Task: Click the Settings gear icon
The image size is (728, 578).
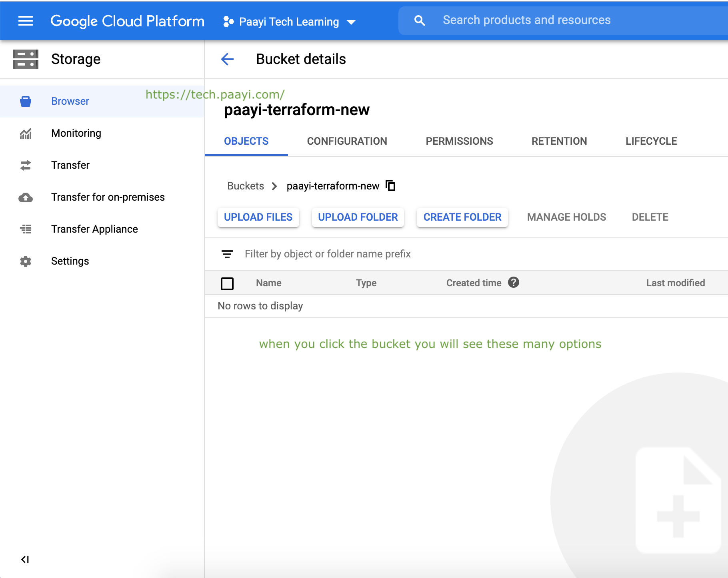Action: (x=26, y=261)
